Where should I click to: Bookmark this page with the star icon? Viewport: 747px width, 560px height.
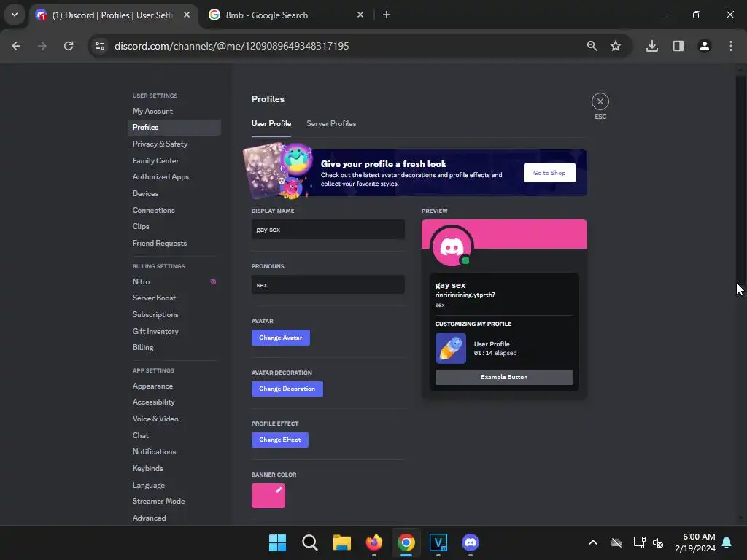[x=616, y=46]
